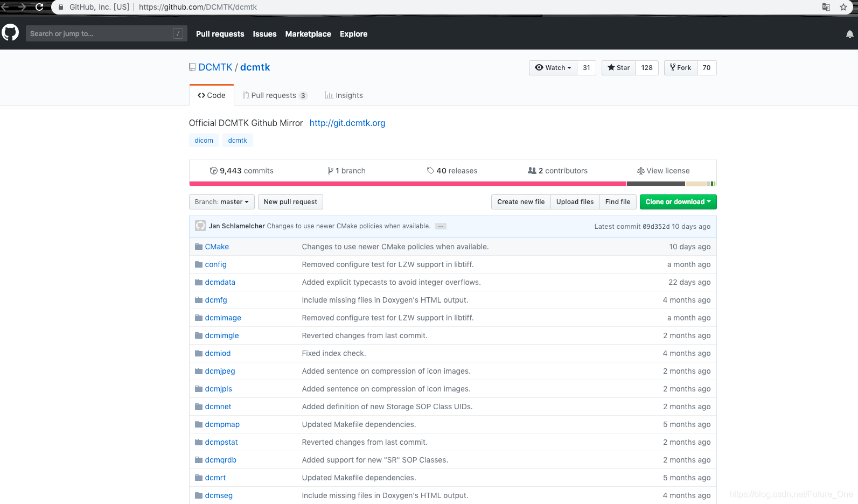The width and height of the screenshot is (858, 504).
Task: Open the http://git.dcmtk.org link
Action: click(347, 123)
